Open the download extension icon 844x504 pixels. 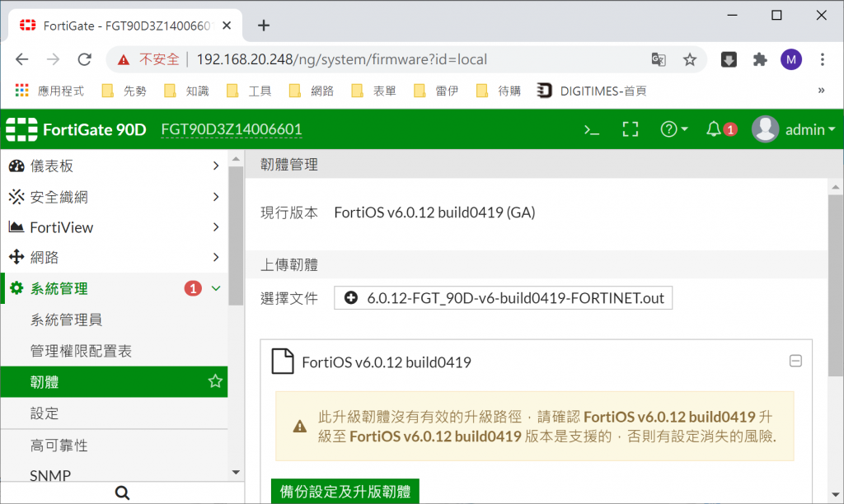[x=729, y=59]
